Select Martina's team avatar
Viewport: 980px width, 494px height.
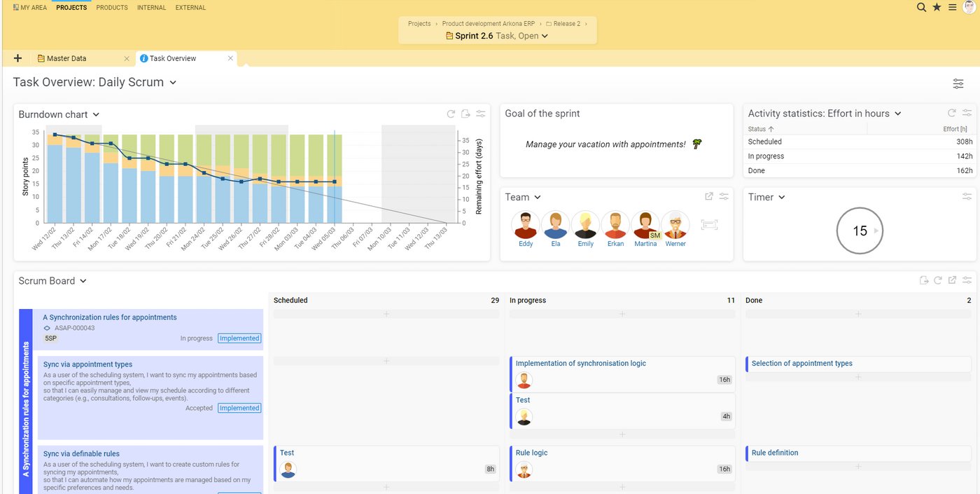(x=645, y=226)
